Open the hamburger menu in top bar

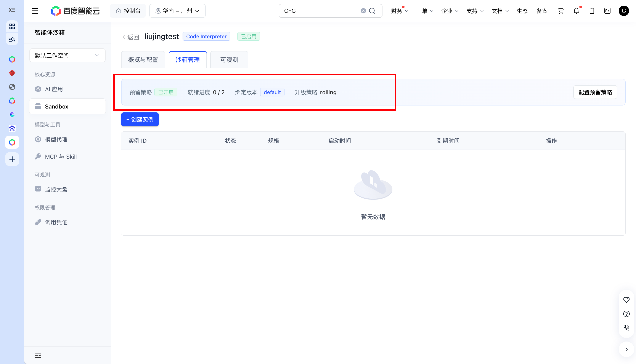pos(35,11)
